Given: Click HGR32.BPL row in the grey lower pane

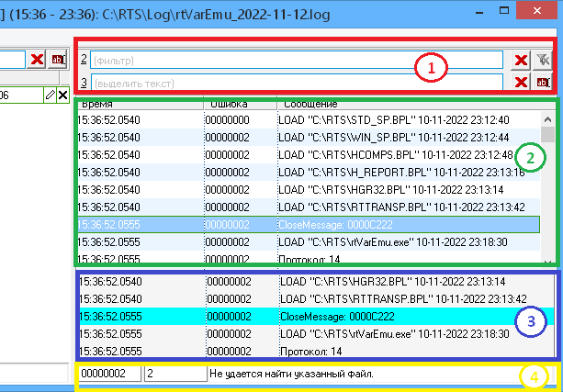Looking at the screenshot, I should point(316,282).
